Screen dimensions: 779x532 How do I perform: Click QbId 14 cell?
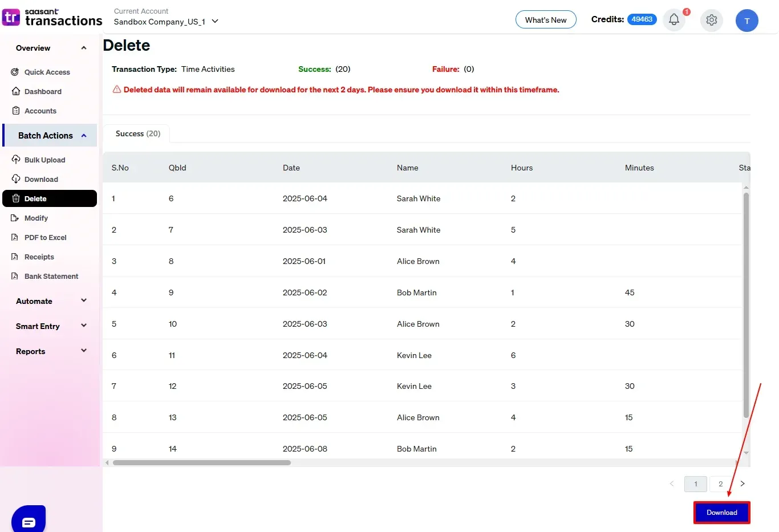click(x=173, y=449)
